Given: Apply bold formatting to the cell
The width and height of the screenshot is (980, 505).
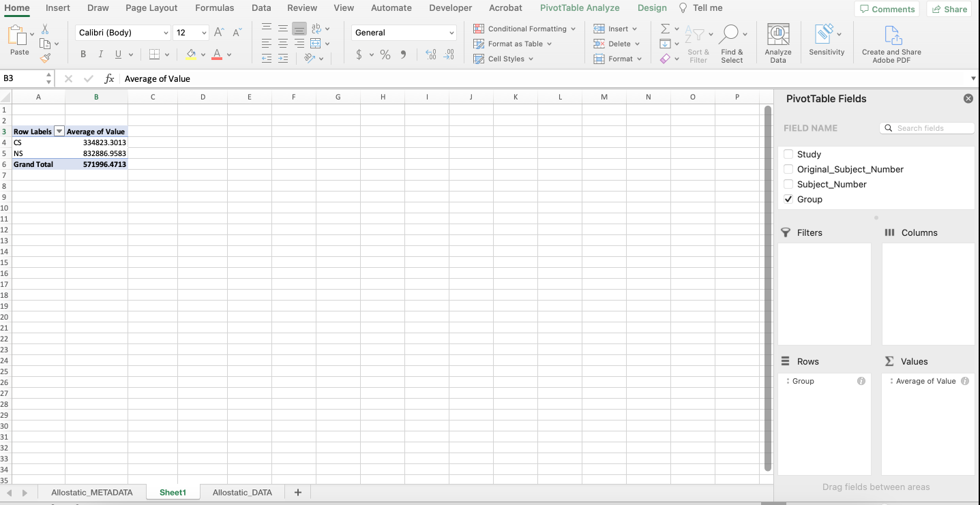Looking at the screenshot, I should coord(83,55).
